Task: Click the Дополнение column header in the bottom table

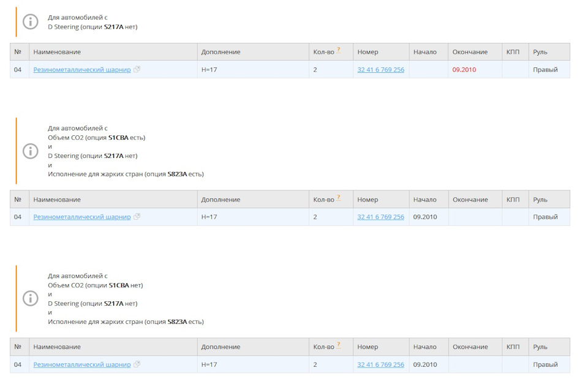Action: pos(221,347)
